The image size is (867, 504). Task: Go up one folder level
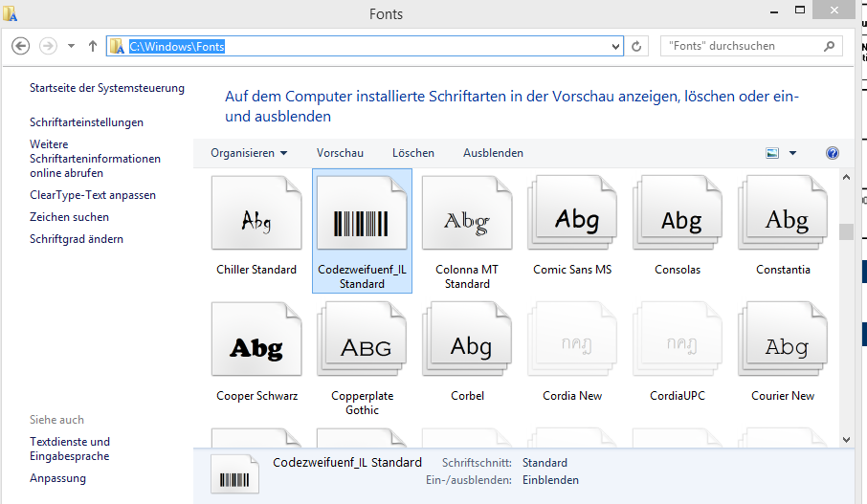pyautogui.click(x=93, y=46)
